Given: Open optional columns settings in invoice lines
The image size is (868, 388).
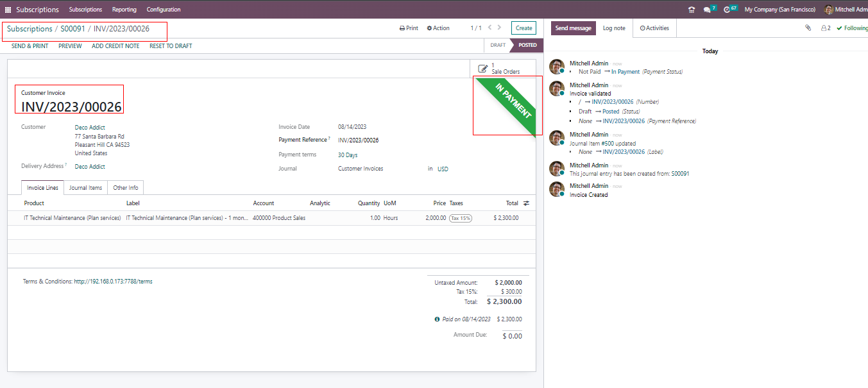Looking at the screenshot, I should [526, 203].
